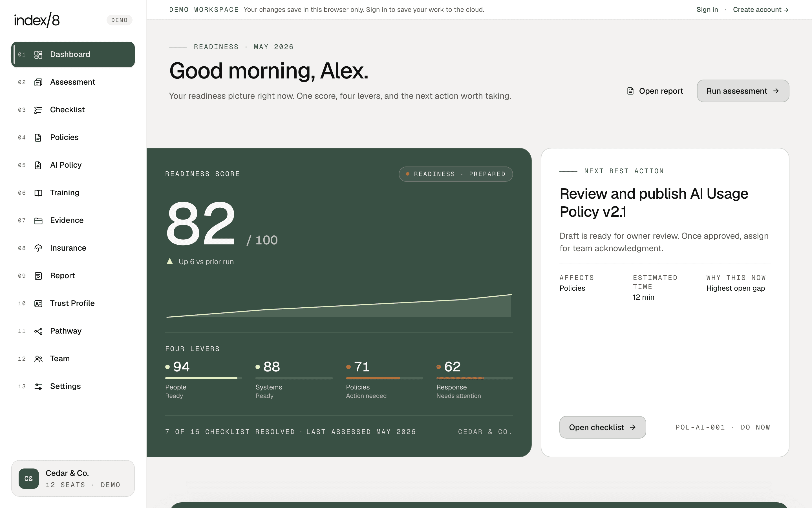Image resolution: width=812 pixels, height=508 pixels.
Task: Click the Trust Profile ID card icon
Action: [x=38, y=303]
